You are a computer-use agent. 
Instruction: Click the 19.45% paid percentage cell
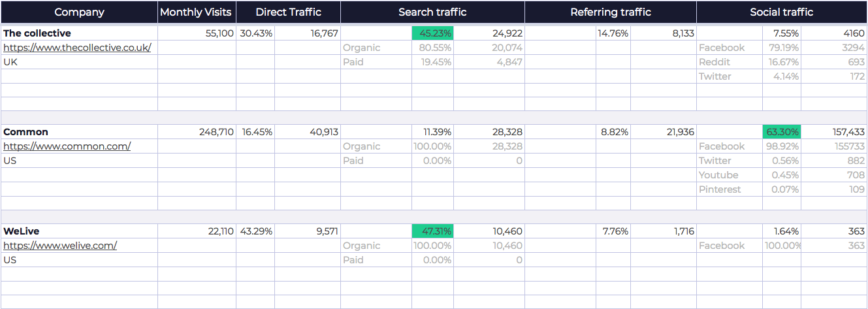pyautogui.click(x=432, y=62)
